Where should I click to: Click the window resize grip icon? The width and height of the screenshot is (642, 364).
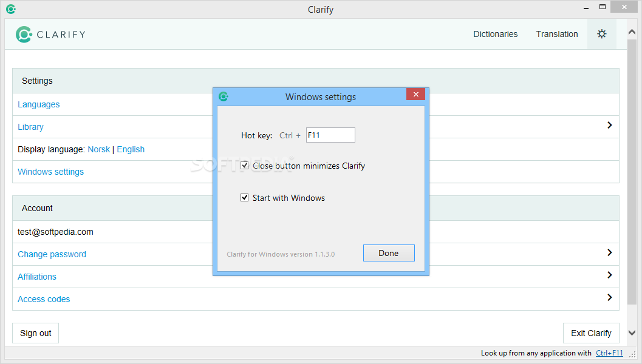point(632,354)
